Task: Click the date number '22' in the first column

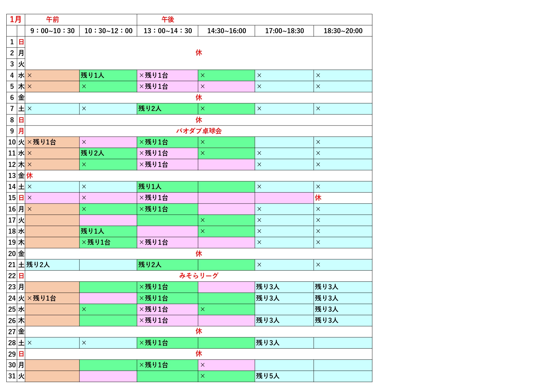Action: coord(12,276)
